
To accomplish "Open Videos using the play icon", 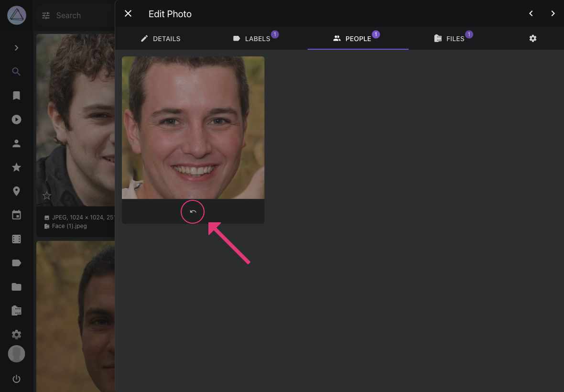I will tap(16, 119).
